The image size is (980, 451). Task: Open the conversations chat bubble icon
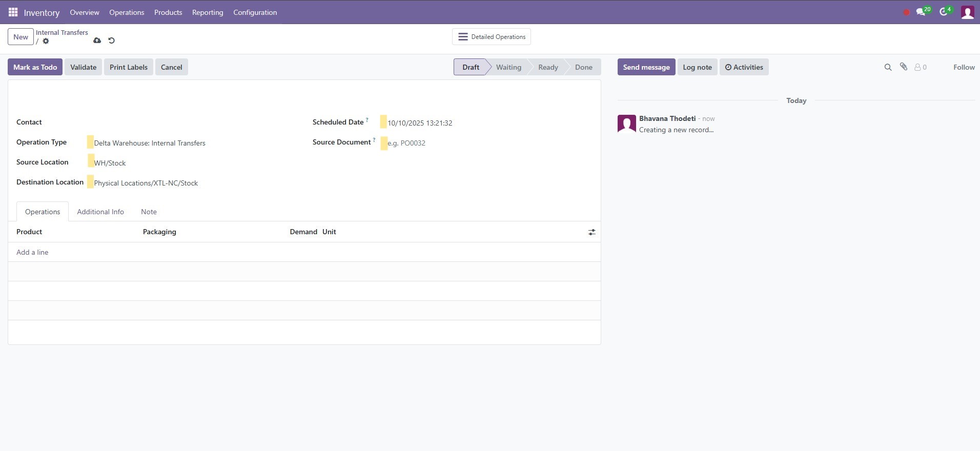click(x=921, y=12)
